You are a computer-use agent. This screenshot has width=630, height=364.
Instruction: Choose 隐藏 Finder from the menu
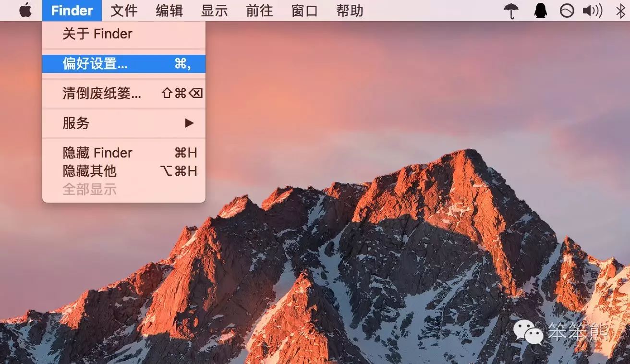97,153
